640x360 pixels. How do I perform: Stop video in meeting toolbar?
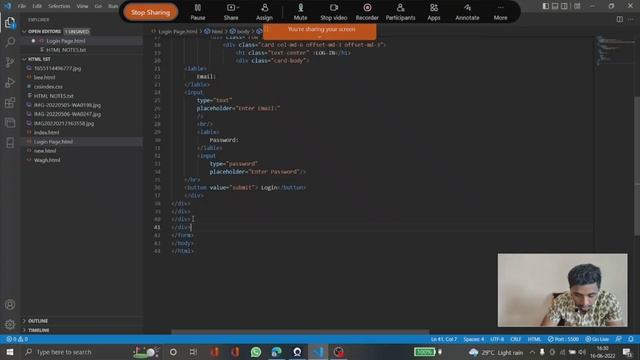[x=333, y=12]
